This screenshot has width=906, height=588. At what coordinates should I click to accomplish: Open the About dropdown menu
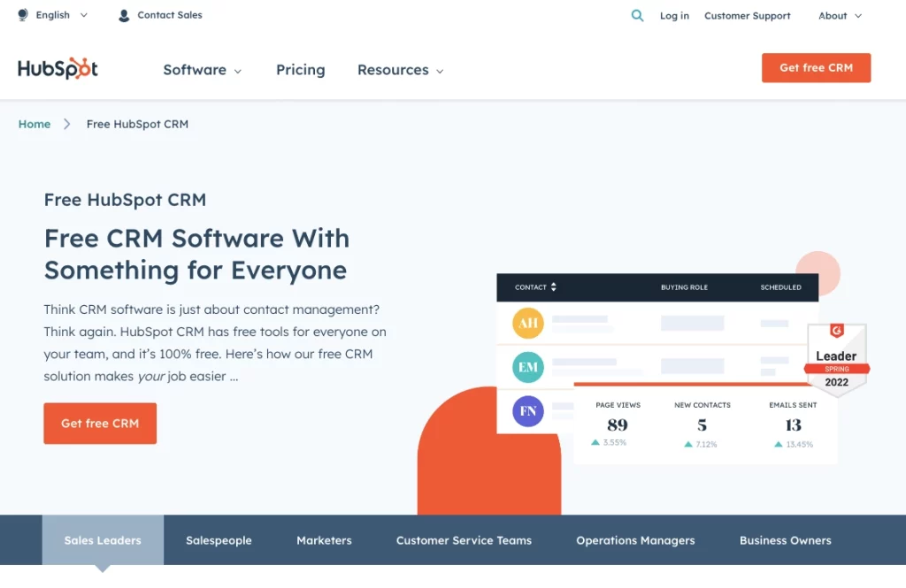[x=840, y=16]
